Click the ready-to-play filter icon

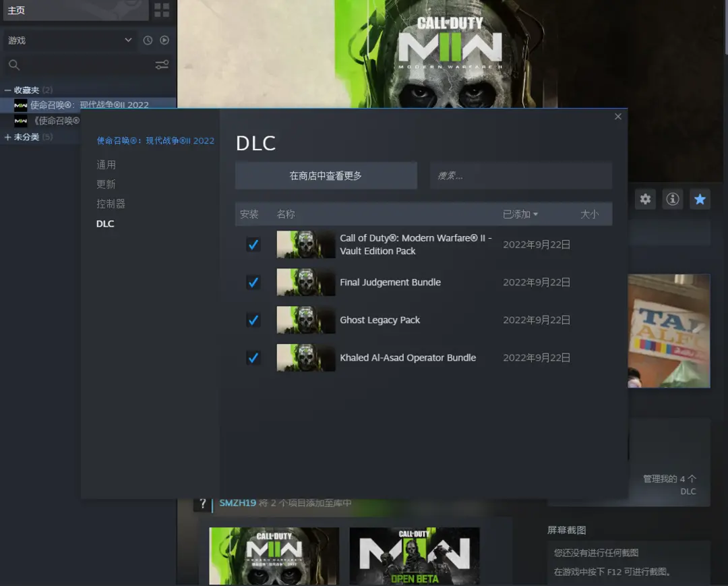tap(164, 40)
